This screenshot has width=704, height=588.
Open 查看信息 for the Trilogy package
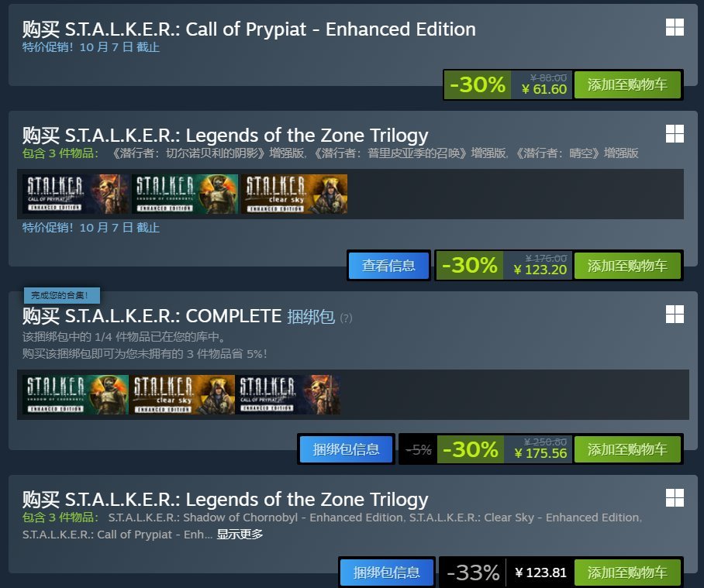pyautogui.click(x=388, y=266)
